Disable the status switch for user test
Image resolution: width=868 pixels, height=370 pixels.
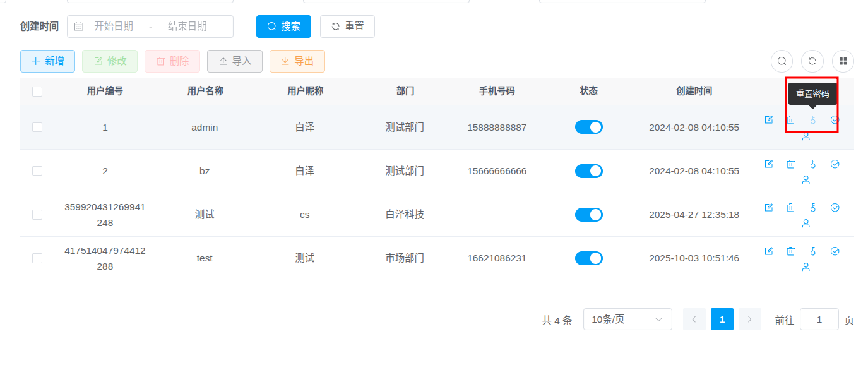[588, 258]
